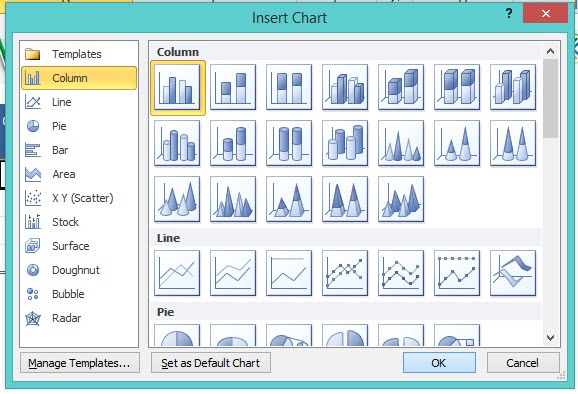Choose the Clustered Pyramid chart

pyautogui.click(x=233, y=199)
